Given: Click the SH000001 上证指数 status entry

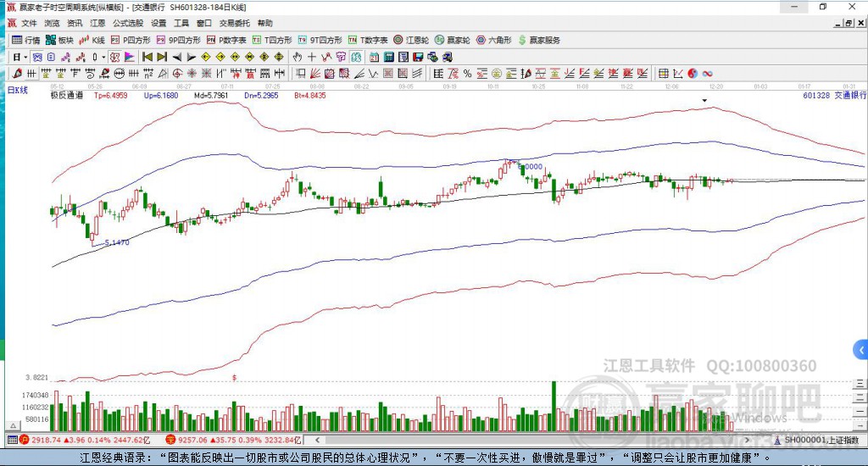Looking at the screenshot, I should click(x=816, y=440).
